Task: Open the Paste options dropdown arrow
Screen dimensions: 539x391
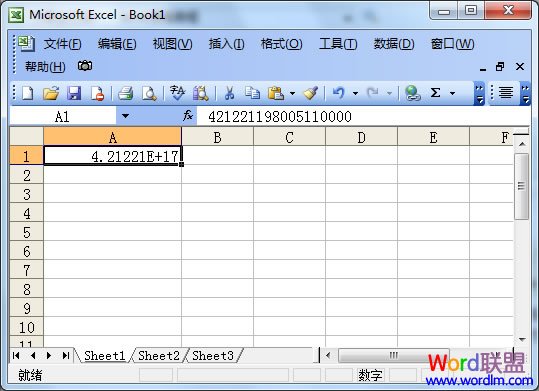Action: tap(292, 93)
